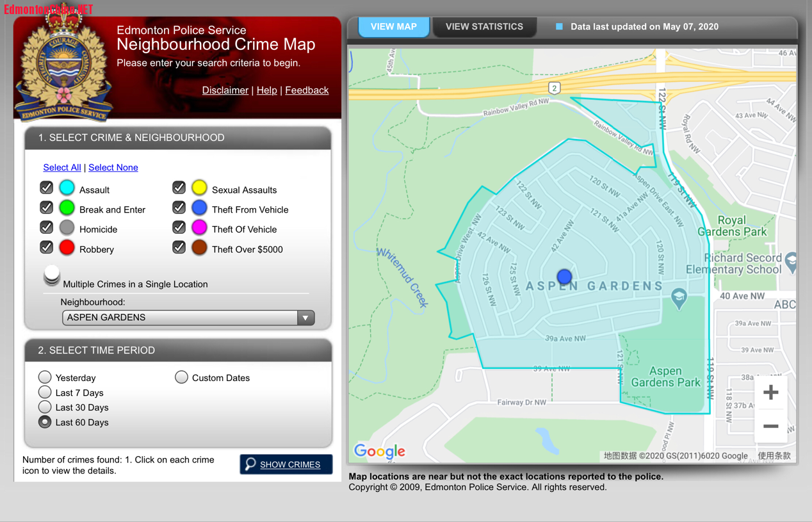812x522 pixels.
Task: Zoom out the map with the minus button
Action: [770, 426]
